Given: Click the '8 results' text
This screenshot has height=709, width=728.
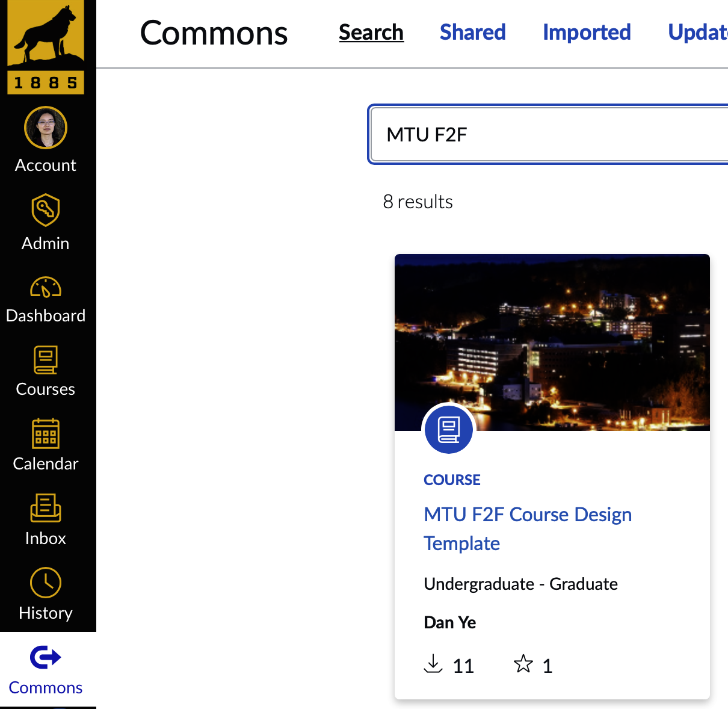Looking at the screenshot, I should (x=418, y=202).
